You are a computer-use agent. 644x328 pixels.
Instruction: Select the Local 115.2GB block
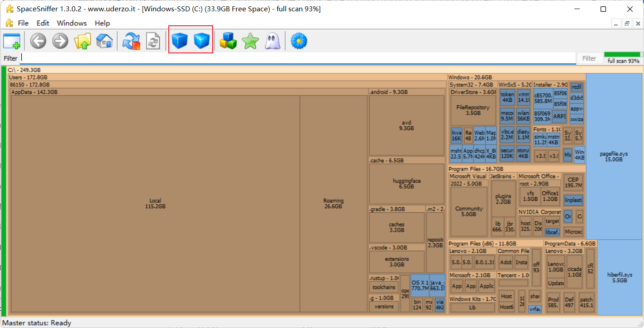(155, 204)
